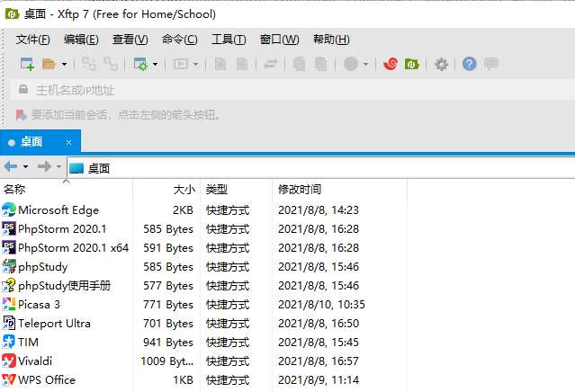Expand the terminal icon dropdown arrow
Image resolution: width=575 pixels, height=392 pixels.
coord(195,65)
